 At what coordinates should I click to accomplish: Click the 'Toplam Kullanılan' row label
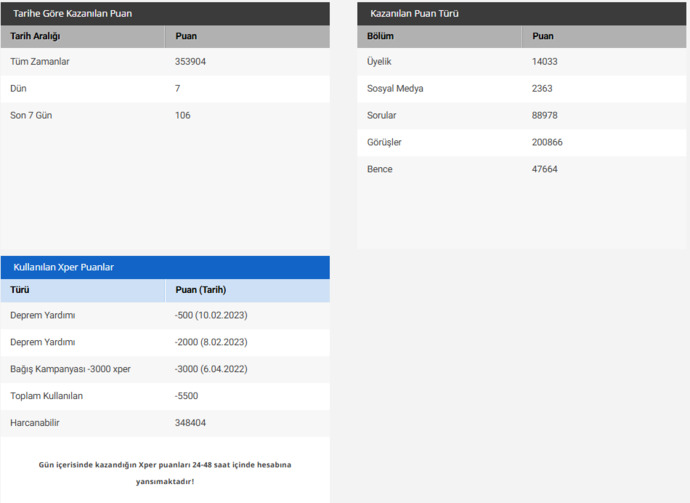click(46, 396)
